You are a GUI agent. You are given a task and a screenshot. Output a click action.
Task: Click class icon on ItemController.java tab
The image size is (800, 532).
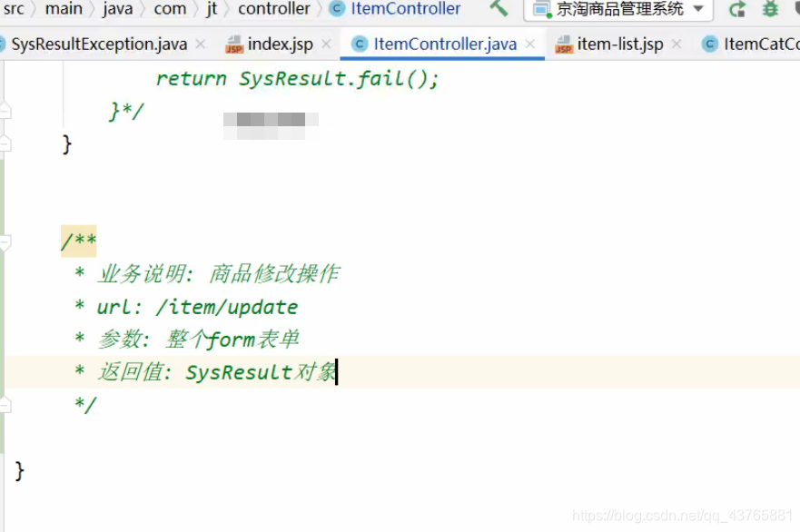(360, 44)
